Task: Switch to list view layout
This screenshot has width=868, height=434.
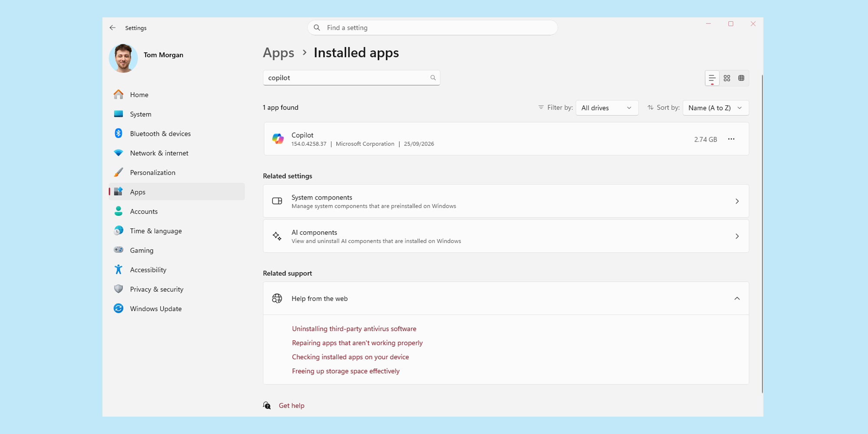Action: pyautogui.click(x=712, y=78)
